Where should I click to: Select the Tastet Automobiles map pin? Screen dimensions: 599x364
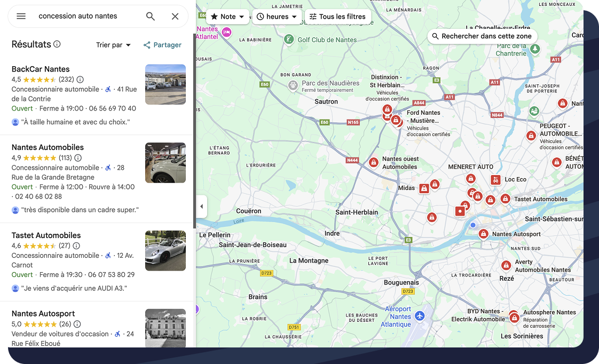[506, 199]
